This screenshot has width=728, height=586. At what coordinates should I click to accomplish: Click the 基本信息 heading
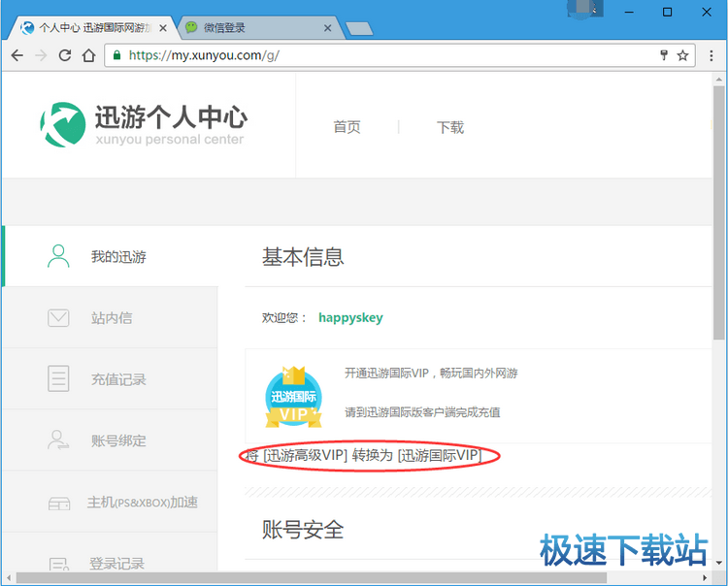pyautogui.click(x=303, y=256)
